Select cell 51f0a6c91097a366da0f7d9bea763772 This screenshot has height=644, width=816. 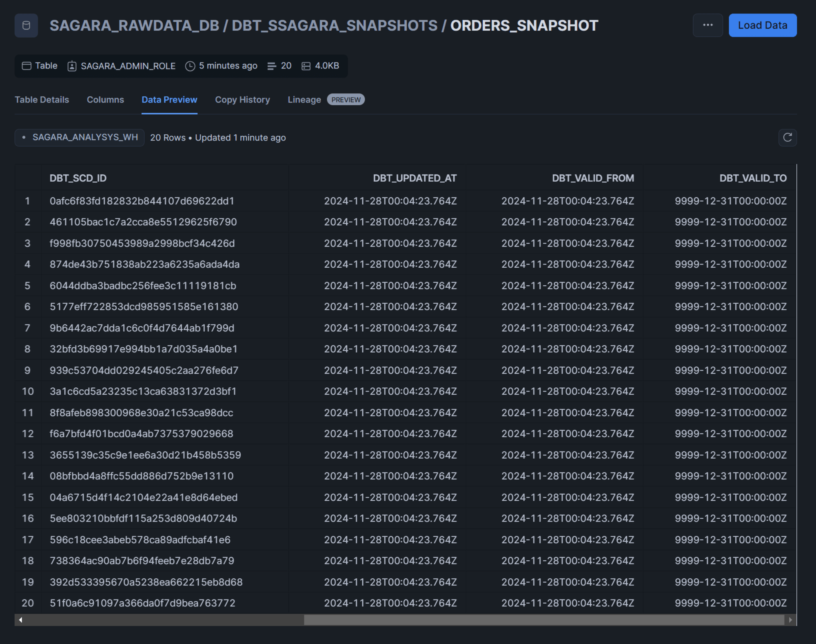tap(165, 603)
